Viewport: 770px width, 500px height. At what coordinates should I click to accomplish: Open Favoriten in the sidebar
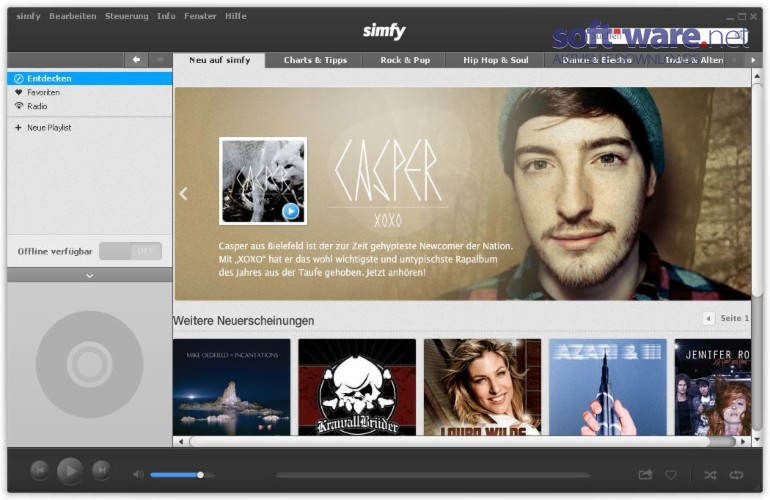(90, 92)
